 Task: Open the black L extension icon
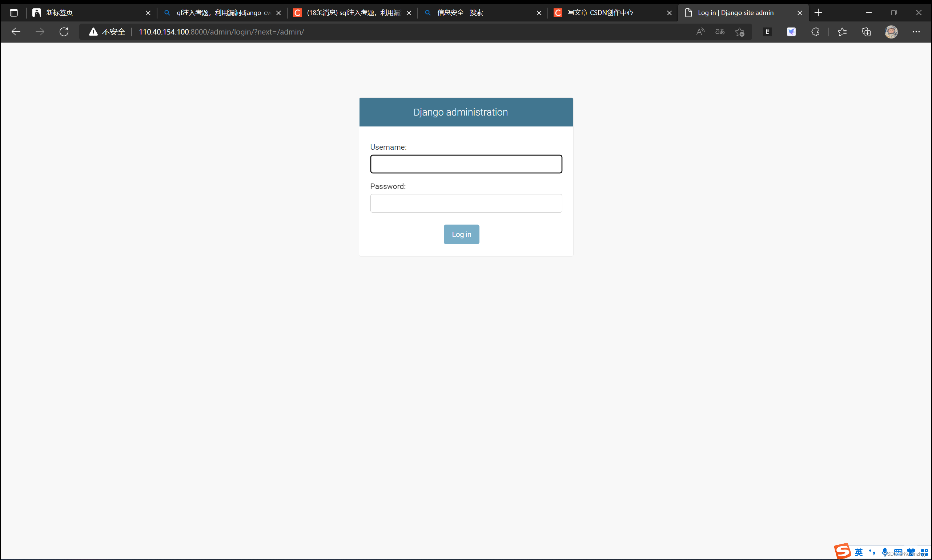(767, 32)
